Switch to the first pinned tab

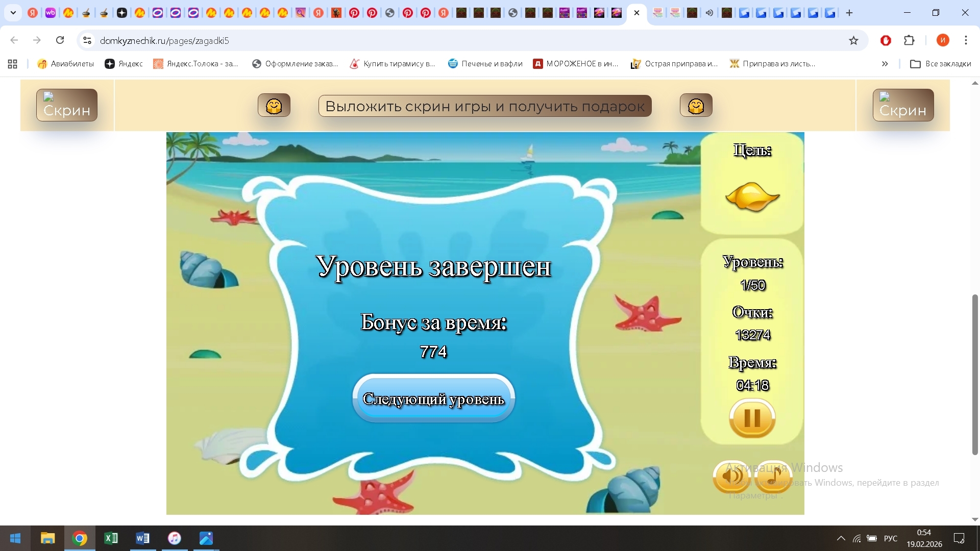[33, 13]
